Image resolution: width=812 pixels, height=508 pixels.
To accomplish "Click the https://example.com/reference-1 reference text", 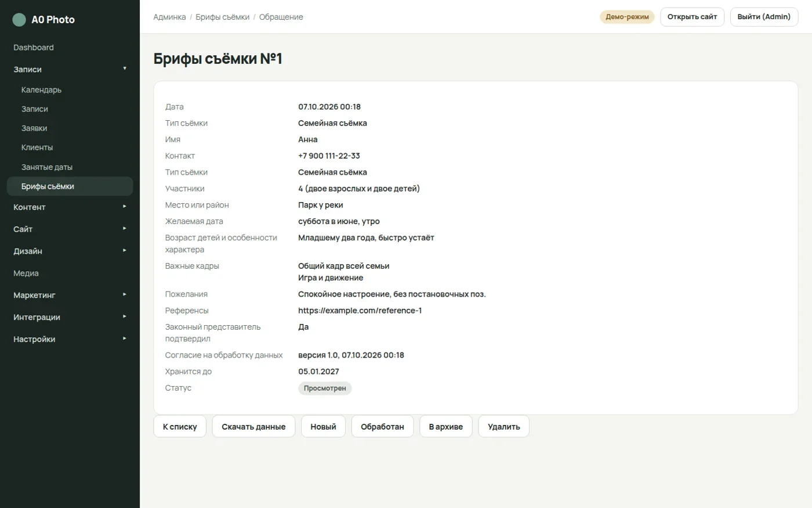I will [360, 311].
